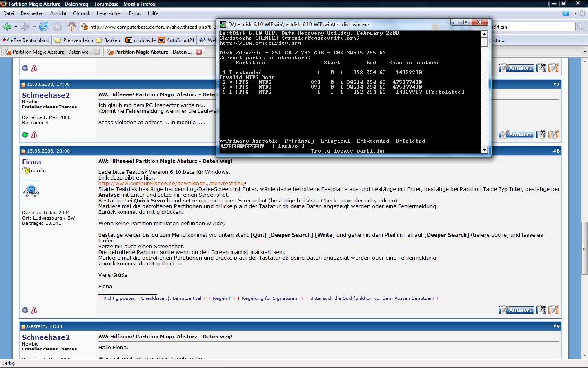Click the post icon beside Gestern, 13:03

[x=23, y=326]
